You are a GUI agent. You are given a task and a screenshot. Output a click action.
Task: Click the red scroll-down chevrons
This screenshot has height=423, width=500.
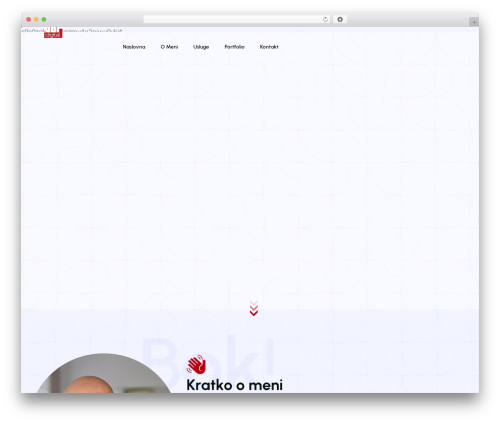click(254, 308)
